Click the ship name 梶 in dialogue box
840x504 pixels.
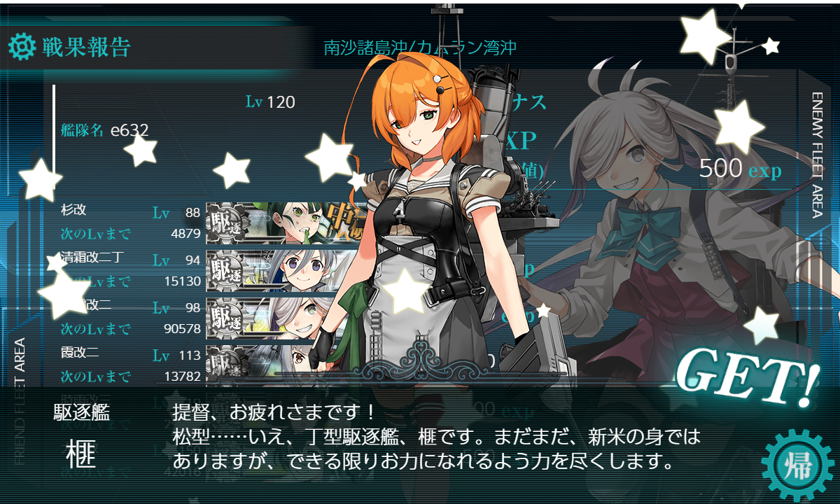pos(81,454)
